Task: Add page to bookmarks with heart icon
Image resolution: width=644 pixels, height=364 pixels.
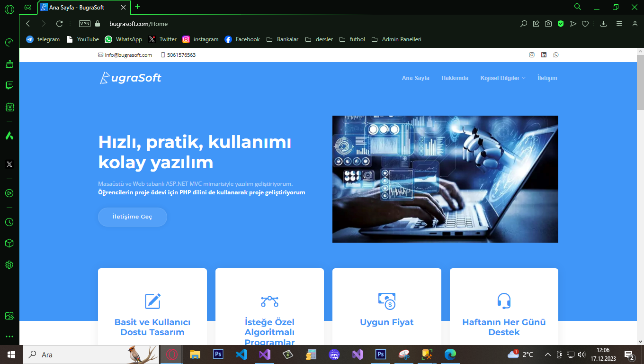Action: pos(585,24)
